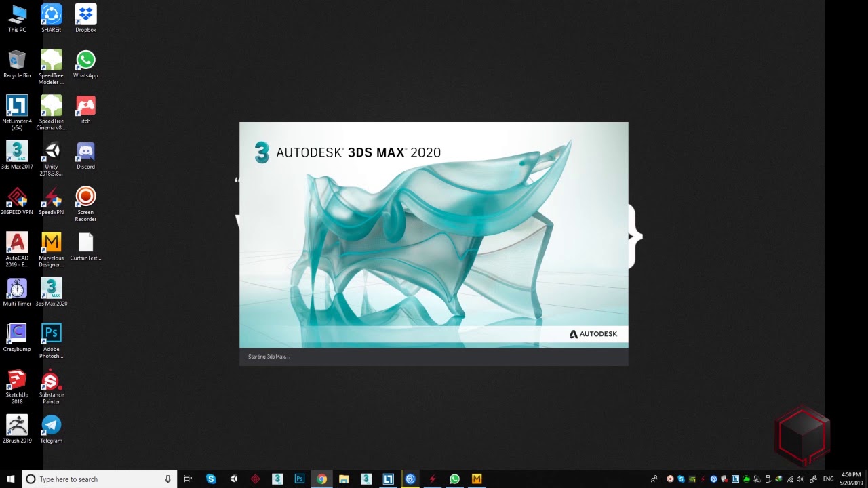Switch the ENG input language
This screenshot has height=488, width=868.
tap(828, 479)
